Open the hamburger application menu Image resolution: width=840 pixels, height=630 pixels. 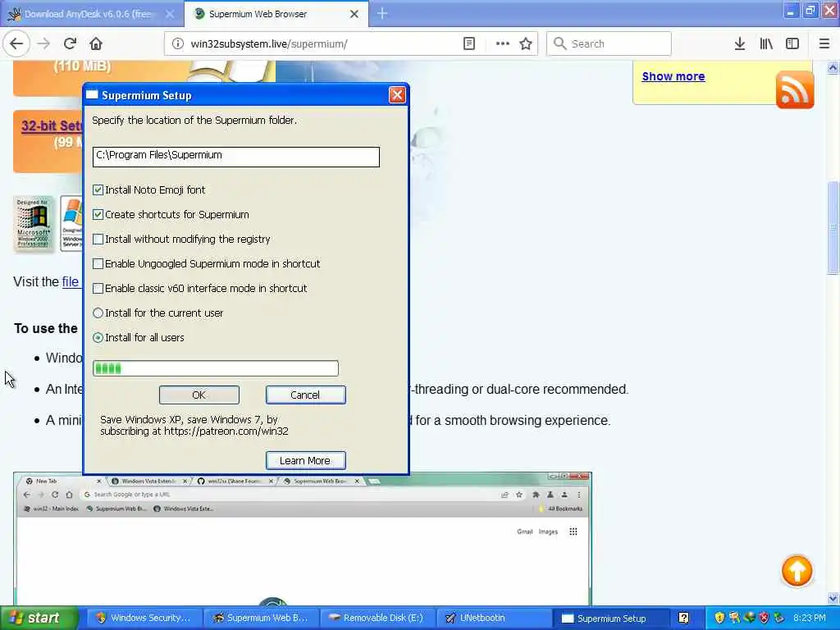[824, 43]
